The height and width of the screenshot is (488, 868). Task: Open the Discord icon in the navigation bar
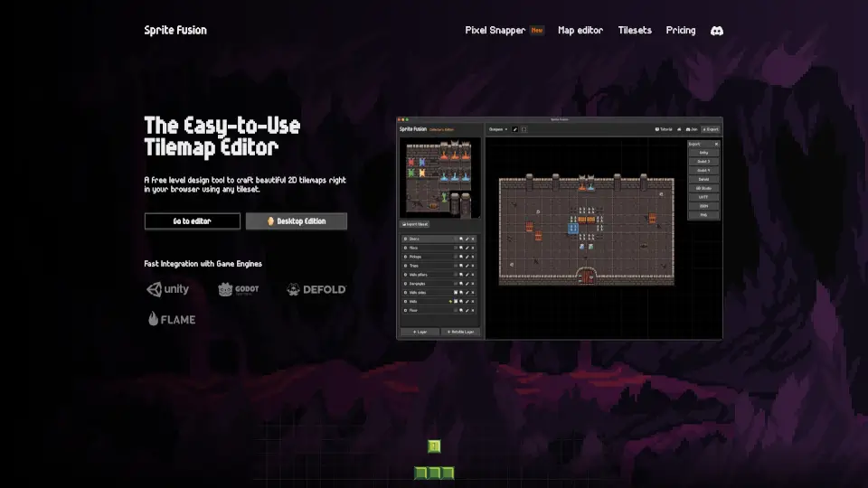tap(716, 31)
